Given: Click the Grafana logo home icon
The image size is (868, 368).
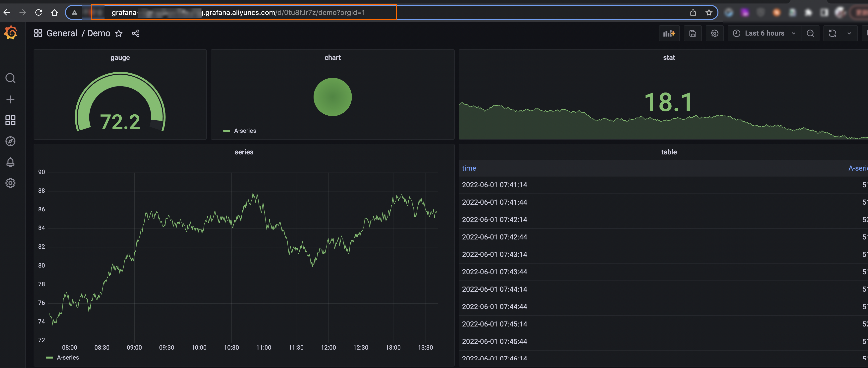Looking at the screenshot, I should [10, 33].
